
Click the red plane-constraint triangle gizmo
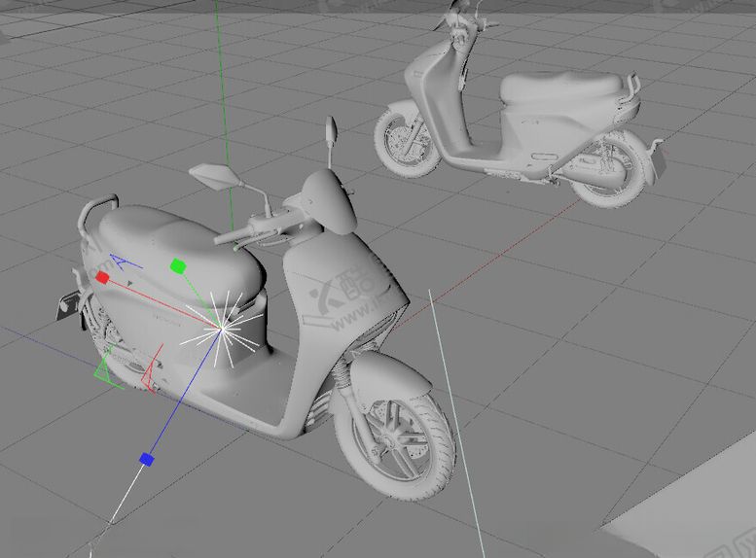click(x=149, y=379)
